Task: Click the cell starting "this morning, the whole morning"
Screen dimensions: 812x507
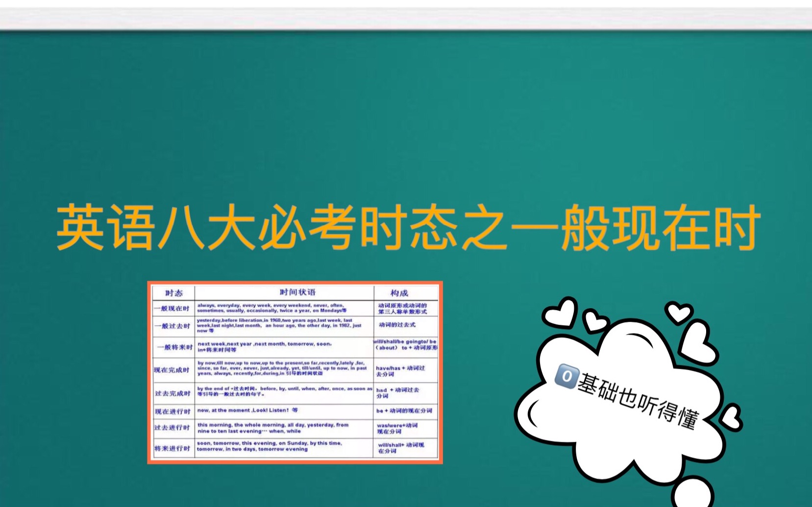Action: click(x=284, y=428)
